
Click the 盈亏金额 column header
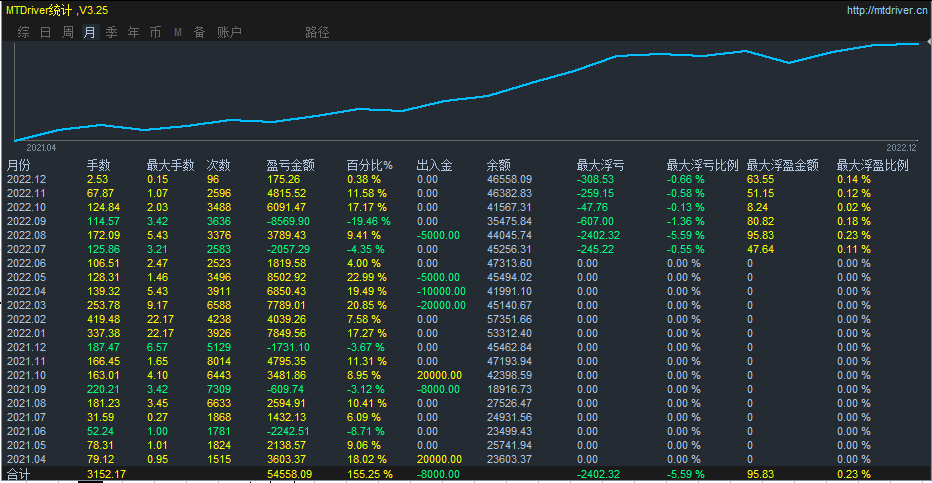pos(291,165)
